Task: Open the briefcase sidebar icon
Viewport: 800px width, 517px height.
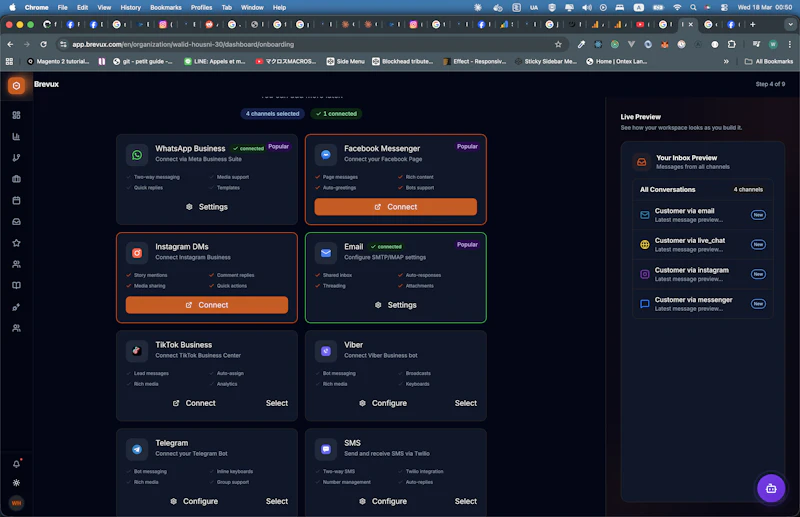Action: [x=16, y=179]
